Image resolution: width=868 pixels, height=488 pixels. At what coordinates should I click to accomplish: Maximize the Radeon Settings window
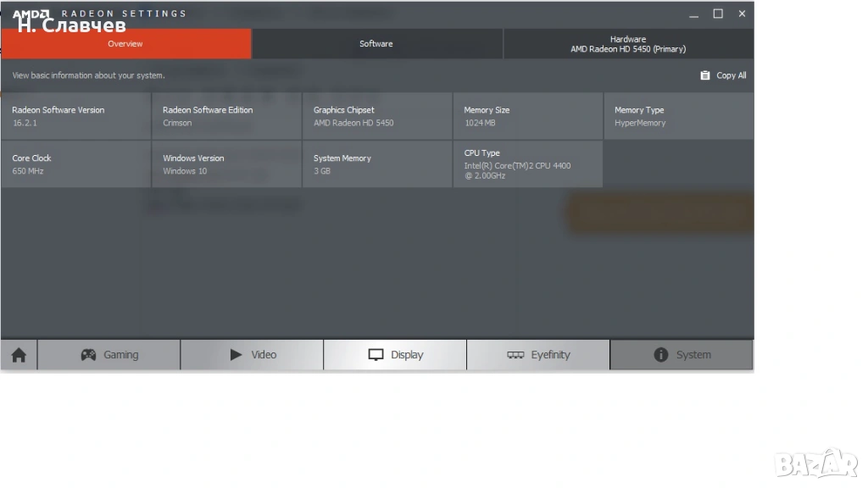pyautogui.click(x=718, y=14)
